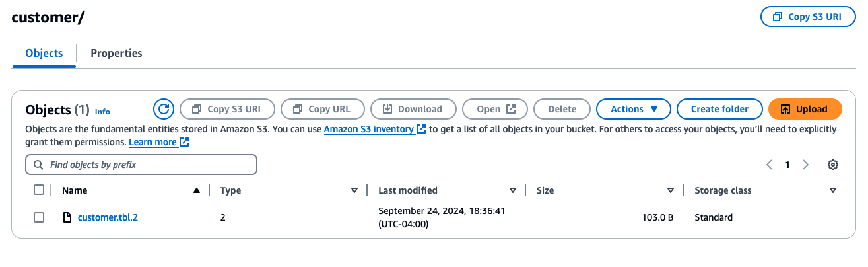
Task: Open table preferences gear icon
Action: pyautogui.click(x=833, y=165)
